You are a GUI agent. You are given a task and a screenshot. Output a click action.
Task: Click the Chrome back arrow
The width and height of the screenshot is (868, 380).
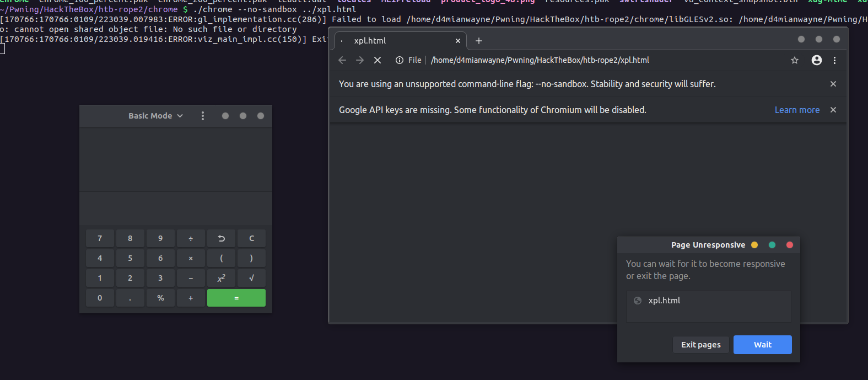point(342,60)
